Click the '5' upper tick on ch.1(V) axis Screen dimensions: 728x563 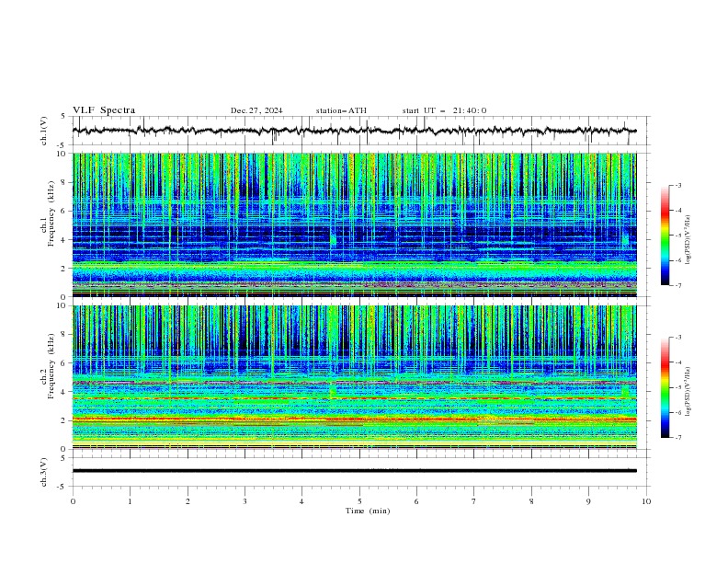coord(64,116)
